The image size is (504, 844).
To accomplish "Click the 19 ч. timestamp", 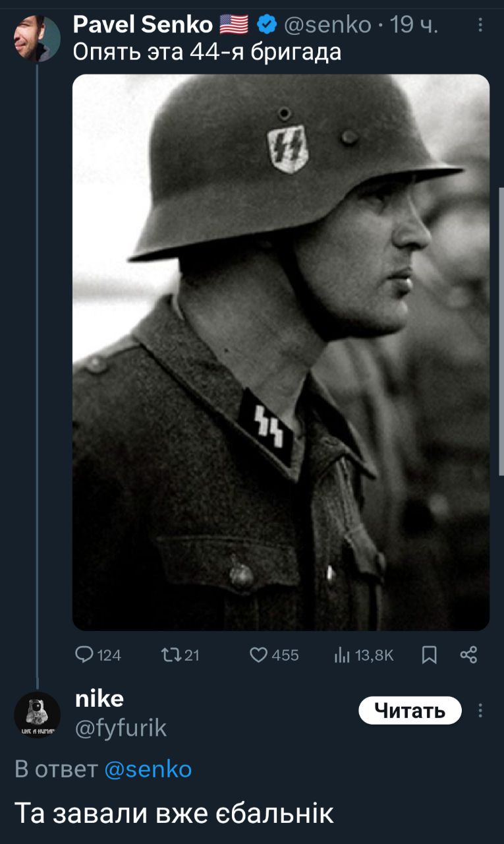I will [x=414, y=25].
